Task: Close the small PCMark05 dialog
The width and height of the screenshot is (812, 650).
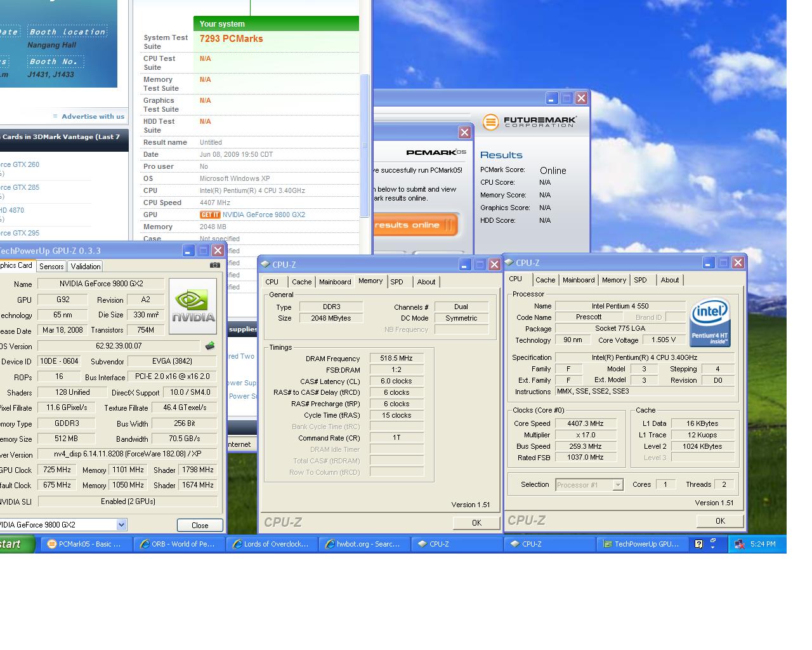Action: pos(465,132)
